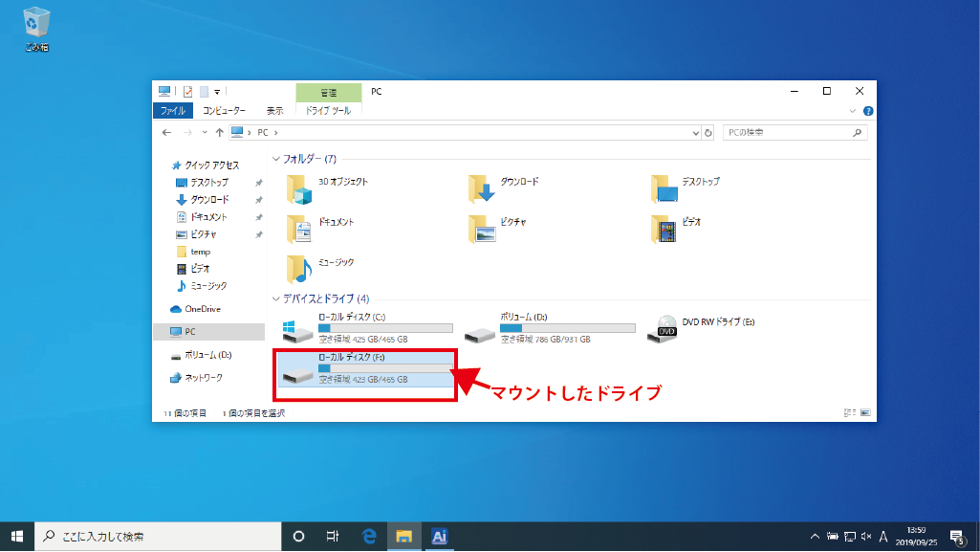
Task: Select OneDrive in the navigation pane
Action: (x=202, y=309)
